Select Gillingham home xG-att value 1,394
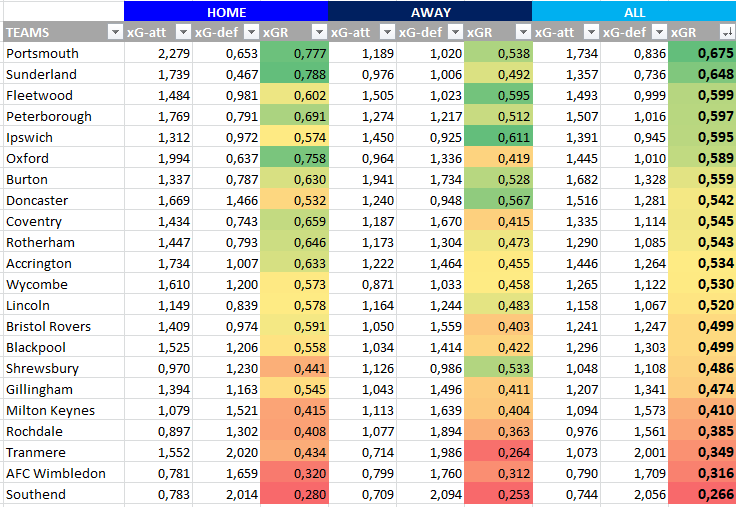 (158, 389)
